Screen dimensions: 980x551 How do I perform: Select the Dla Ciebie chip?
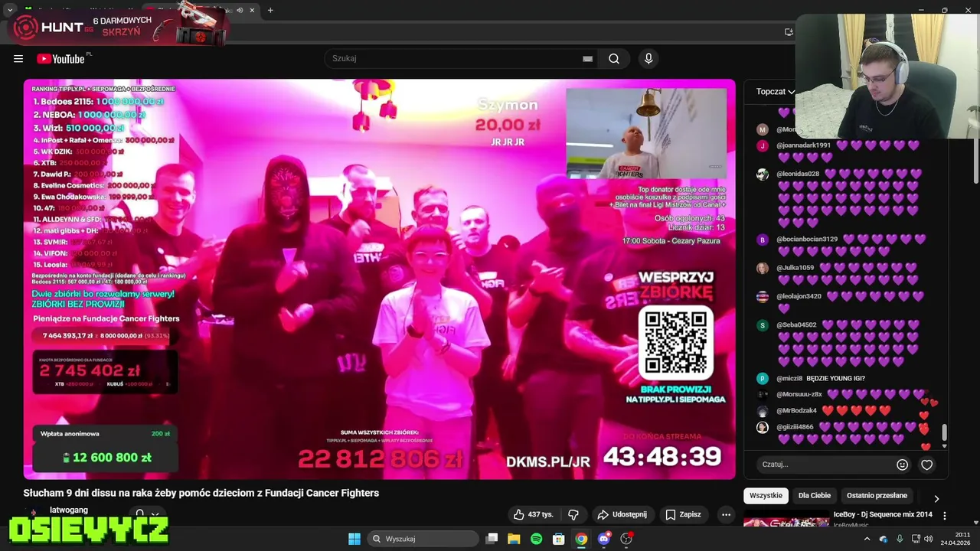coord(814,495)
